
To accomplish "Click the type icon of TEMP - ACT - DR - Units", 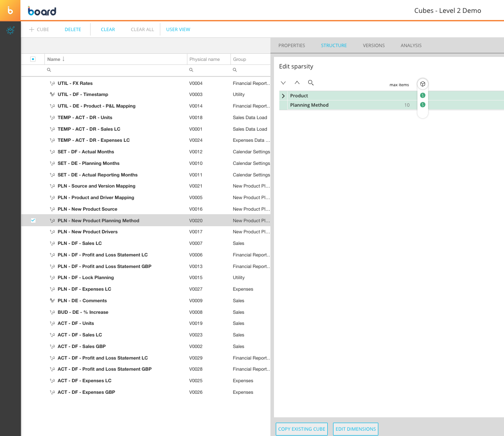I will pyautogui.click(x=52, y=117).
